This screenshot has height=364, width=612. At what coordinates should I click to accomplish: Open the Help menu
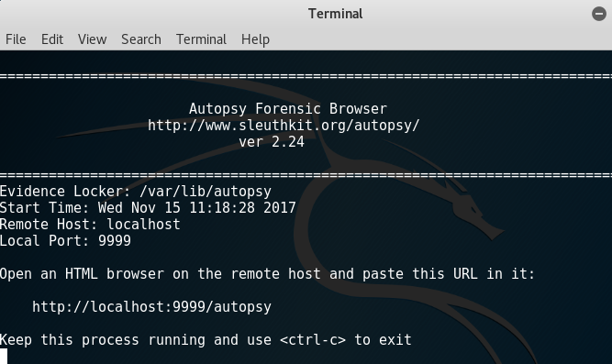[255, 39]
